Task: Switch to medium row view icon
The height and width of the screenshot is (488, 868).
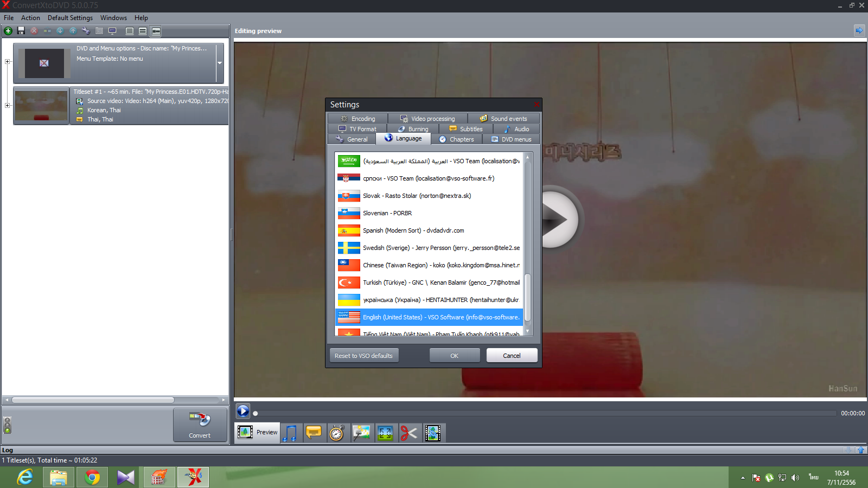Action: tap(143, 31)
